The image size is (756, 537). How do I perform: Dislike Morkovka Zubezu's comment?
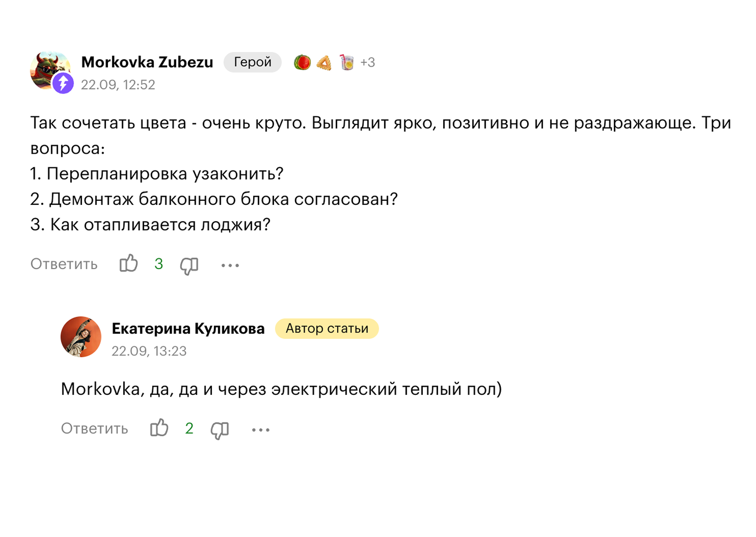tap(189, 266)
